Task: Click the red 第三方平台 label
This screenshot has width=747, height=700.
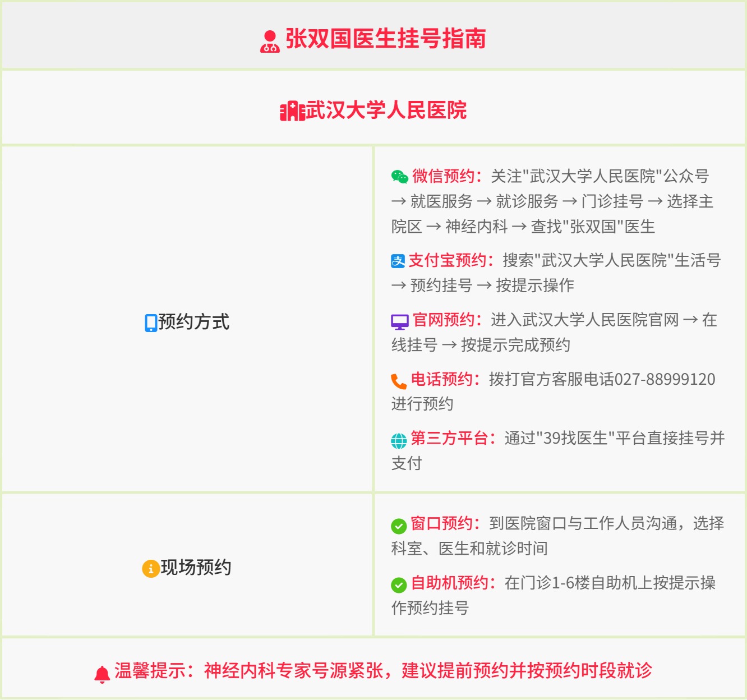Action: [x=453, y=438]
